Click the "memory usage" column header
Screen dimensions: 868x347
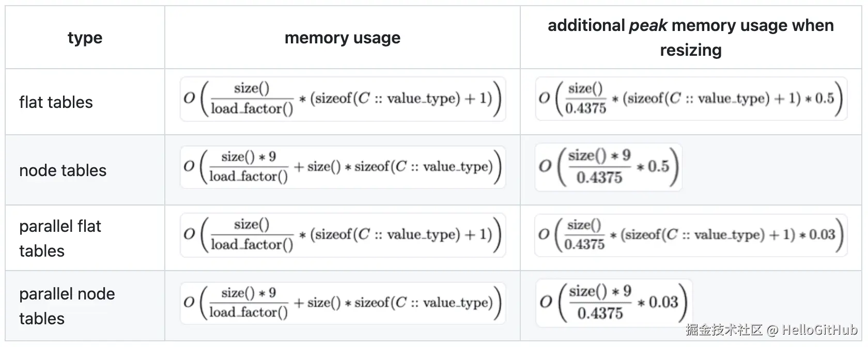tap(342, 38)
